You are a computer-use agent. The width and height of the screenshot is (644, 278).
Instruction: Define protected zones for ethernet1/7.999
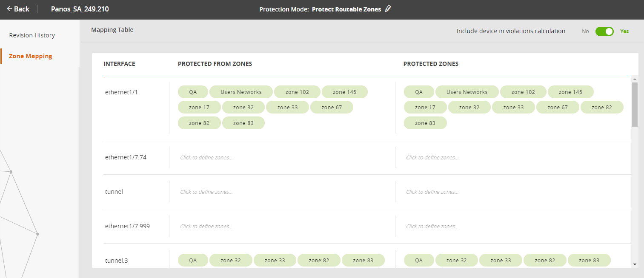click(x=432, y=227)
